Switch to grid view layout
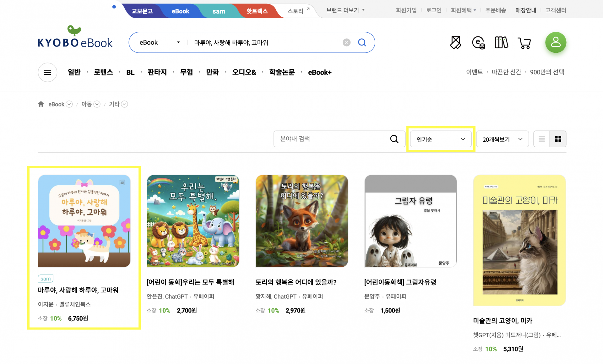The height and width of the screenshot is (364, 603). 558,139
